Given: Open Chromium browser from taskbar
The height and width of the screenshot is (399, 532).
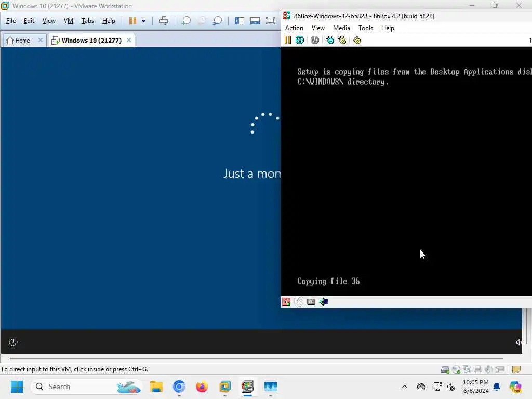Looking at the screenshot, I should click(179, 387).
